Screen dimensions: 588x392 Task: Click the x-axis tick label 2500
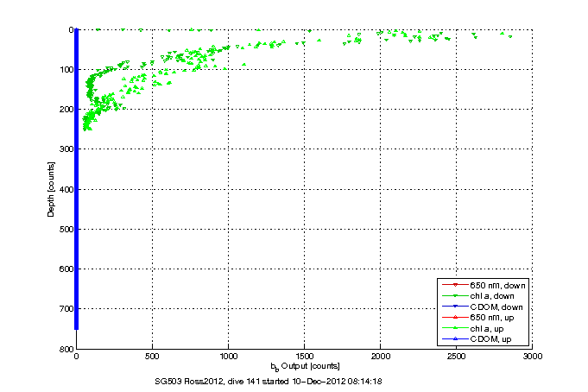click(x=457, y=357)
